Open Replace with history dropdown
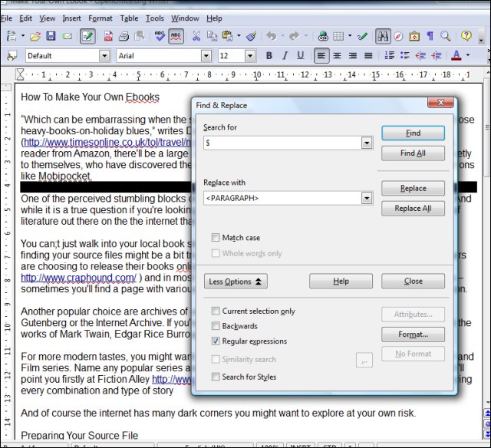 click(367, 198)
